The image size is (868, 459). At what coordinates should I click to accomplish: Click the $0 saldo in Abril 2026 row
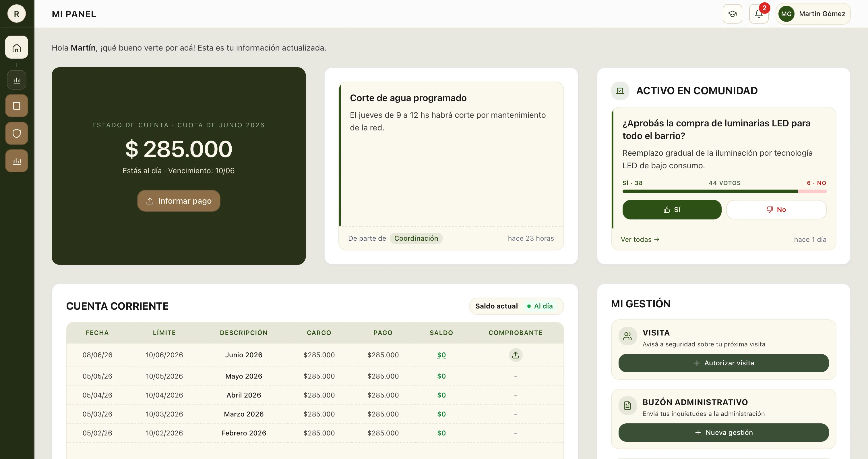tap(441, 395)
